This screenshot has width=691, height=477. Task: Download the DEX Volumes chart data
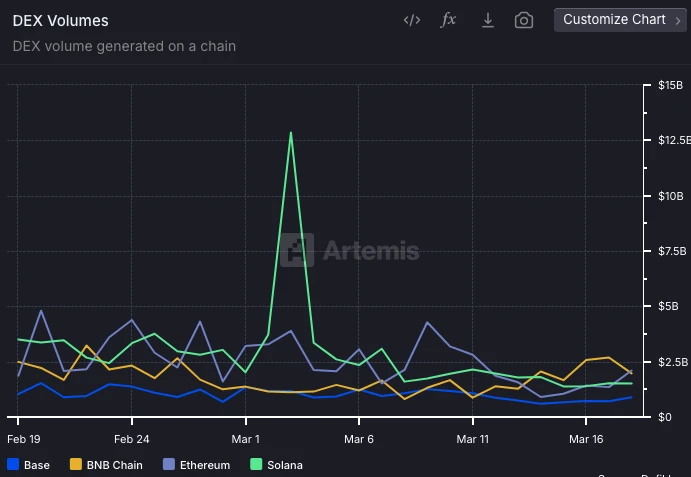(488, 20)
